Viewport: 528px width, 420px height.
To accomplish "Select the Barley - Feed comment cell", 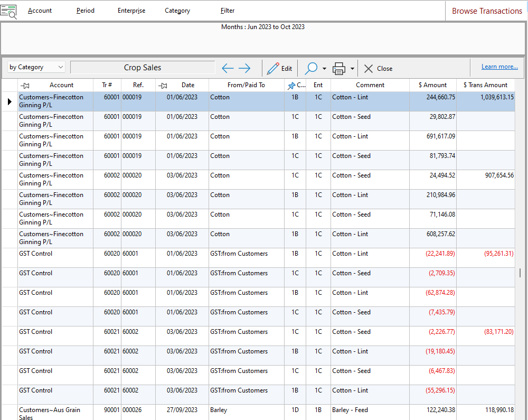I will (370, 413).
